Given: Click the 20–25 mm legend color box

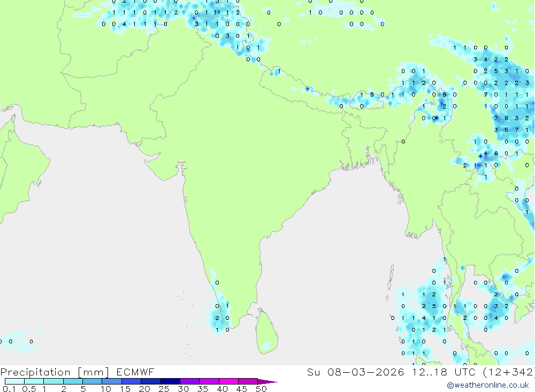Looking at the screenshot, I should (x=150, y=381).
